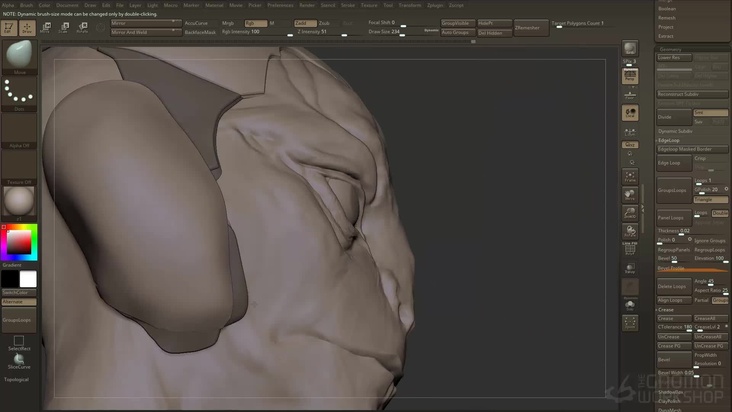The width and height of the screenshot is (732, 412).
Task: Click the BPR render icon
Action: (x=630, y=49)
